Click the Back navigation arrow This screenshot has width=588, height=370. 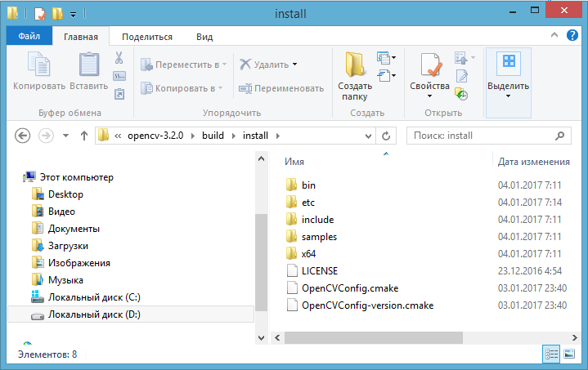pos(23,136)
